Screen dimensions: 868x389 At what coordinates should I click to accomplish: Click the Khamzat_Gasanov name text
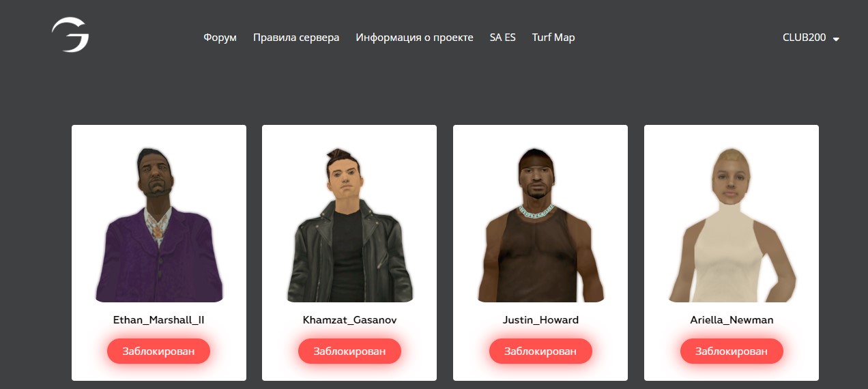point(349,319)
